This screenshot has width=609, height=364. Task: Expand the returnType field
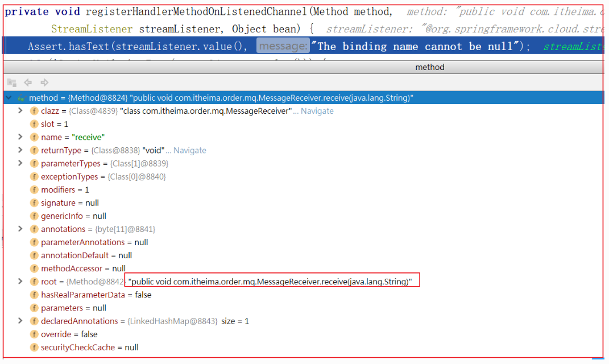pyautogui.click(x=20, y=150)
